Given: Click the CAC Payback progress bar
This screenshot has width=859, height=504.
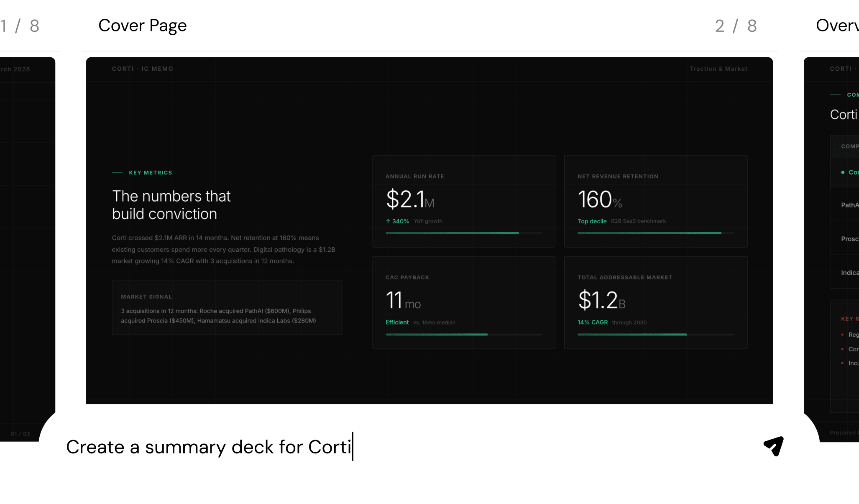Looking at the screenshot, I should pos(463,335).
